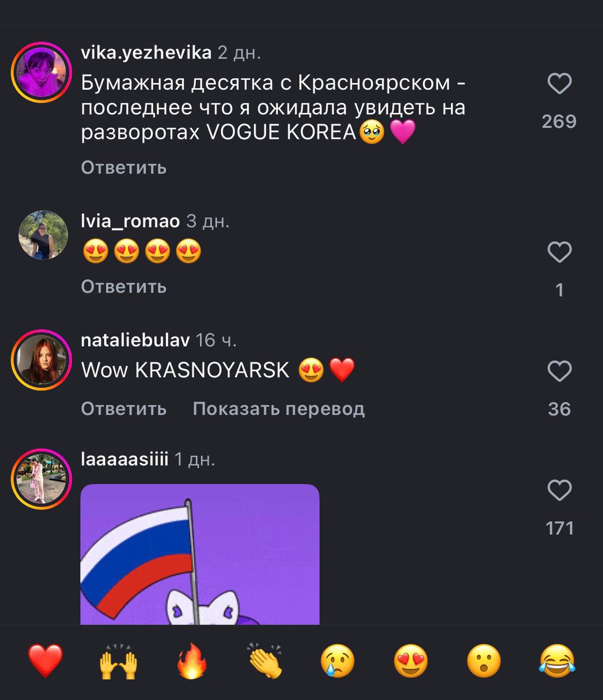The image size is (603, 700).
Task: Open laaaaasiiii username link
Action: click(x=125, y=459)
